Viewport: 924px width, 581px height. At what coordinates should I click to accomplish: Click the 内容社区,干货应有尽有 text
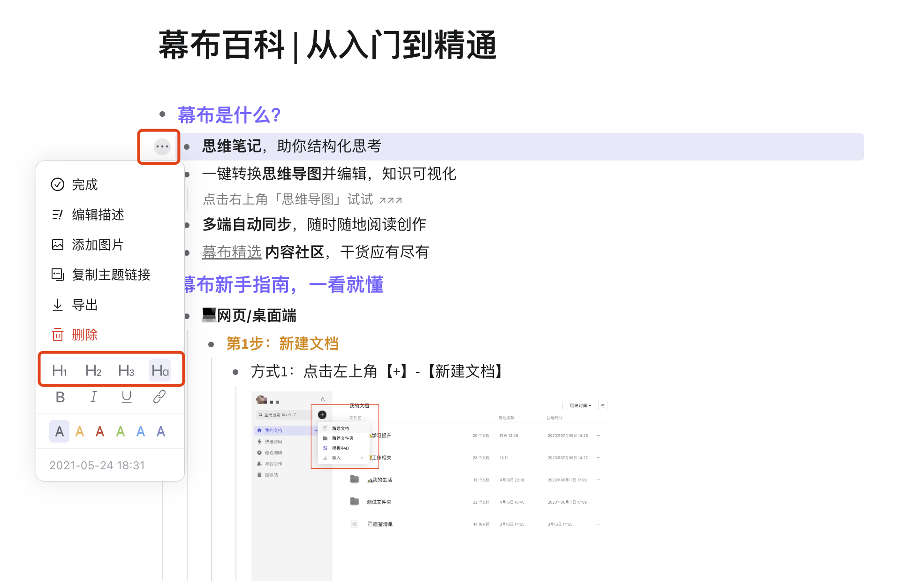pos(347,252)
